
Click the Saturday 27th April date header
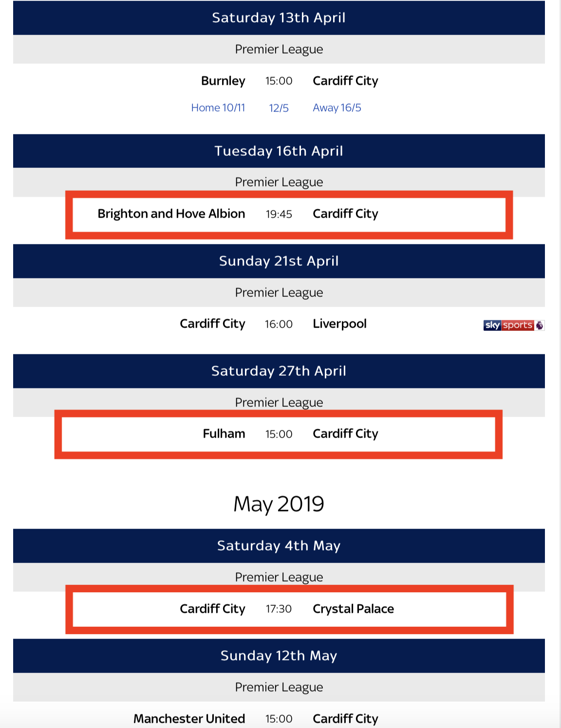point(279,371)
